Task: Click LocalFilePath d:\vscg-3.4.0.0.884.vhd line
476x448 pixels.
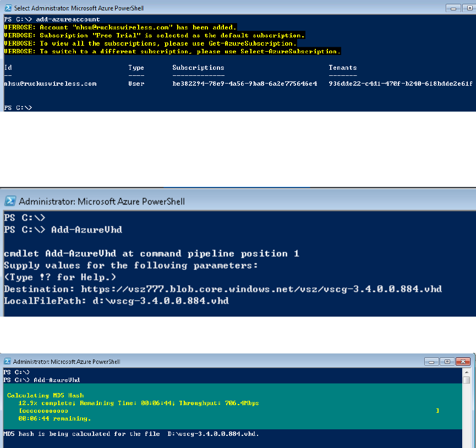Action: click(116, 301)
